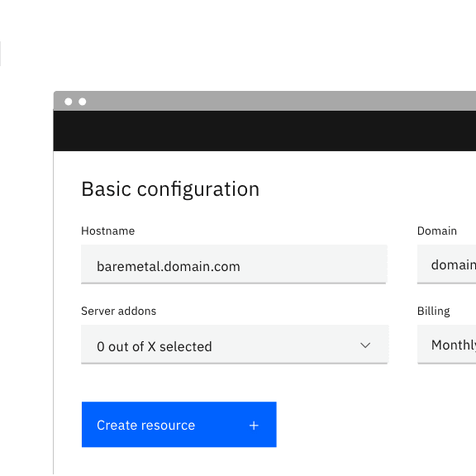
Task: Click the Billing label
Action: coord(434,312)
